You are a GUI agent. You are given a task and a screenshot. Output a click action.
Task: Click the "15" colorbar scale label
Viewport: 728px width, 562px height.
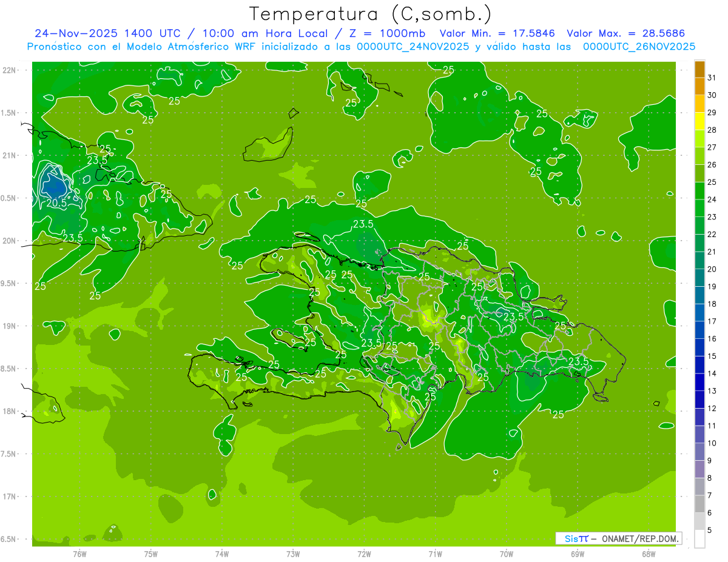712,356
